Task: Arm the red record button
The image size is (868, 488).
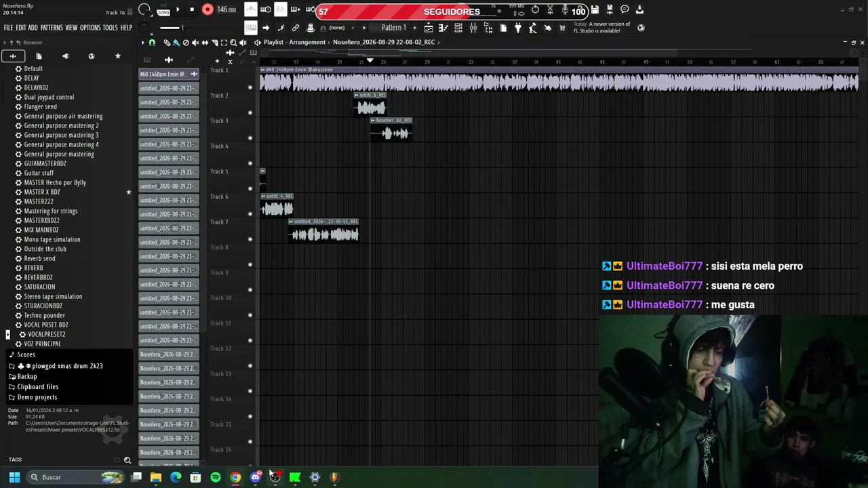Action: point(208,9)
